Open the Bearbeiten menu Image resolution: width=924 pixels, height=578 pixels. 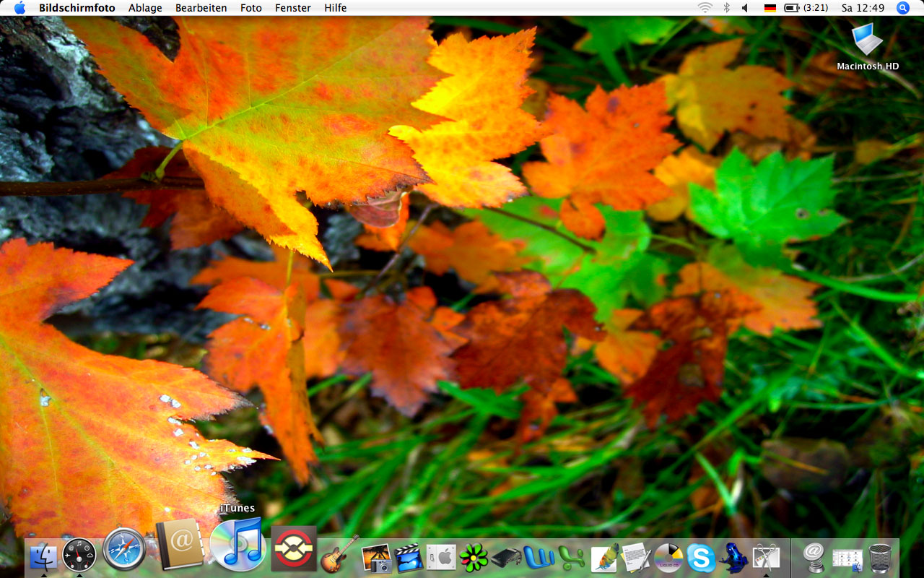pyautogui.click(x=201, y=8)
